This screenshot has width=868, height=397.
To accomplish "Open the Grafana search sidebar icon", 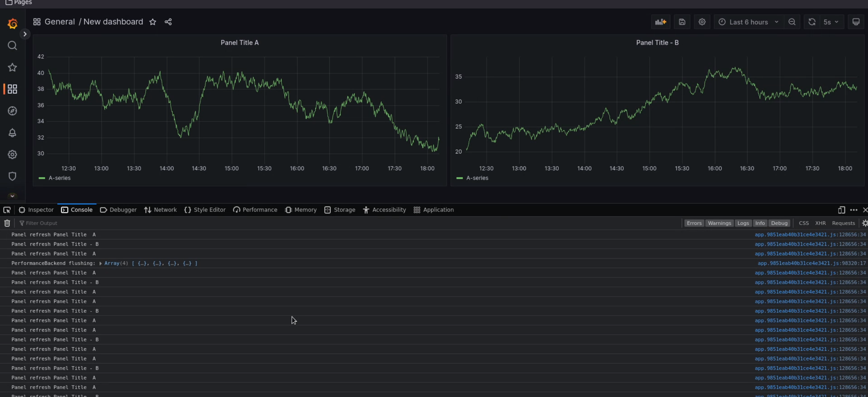I will (x=12, y=46).
